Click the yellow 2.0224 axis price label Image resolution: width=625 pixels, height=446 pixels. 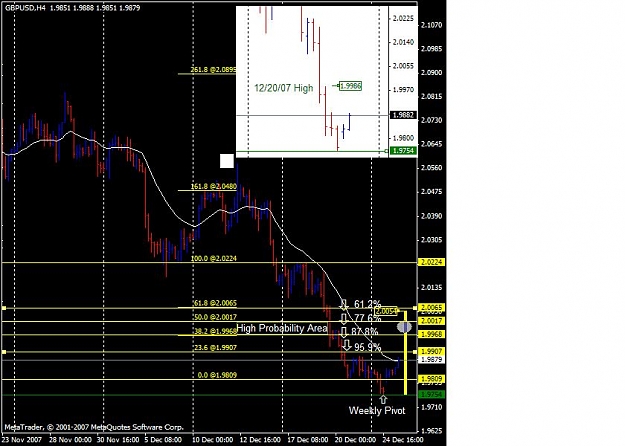[431, 262]
